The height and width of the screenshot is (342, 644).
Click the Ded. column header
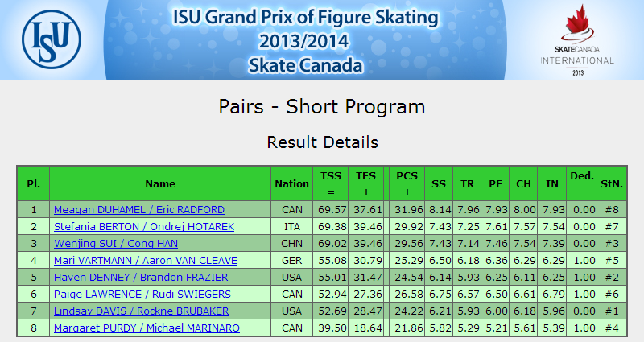[x=581, y=183]
